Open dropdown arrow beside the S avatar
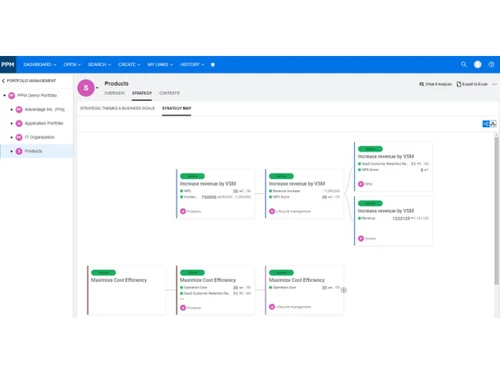 point(97,88)
